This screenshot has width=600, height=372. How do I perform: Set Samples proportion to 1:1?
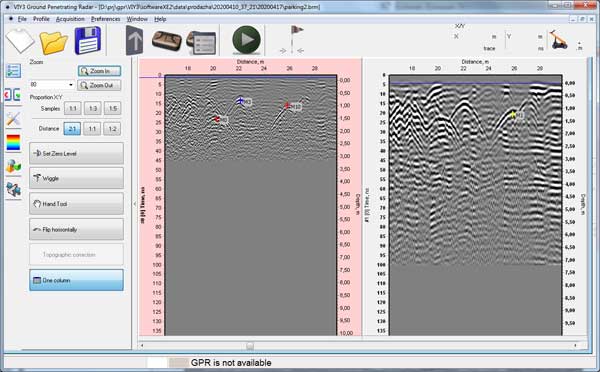(x=72, y=108)
